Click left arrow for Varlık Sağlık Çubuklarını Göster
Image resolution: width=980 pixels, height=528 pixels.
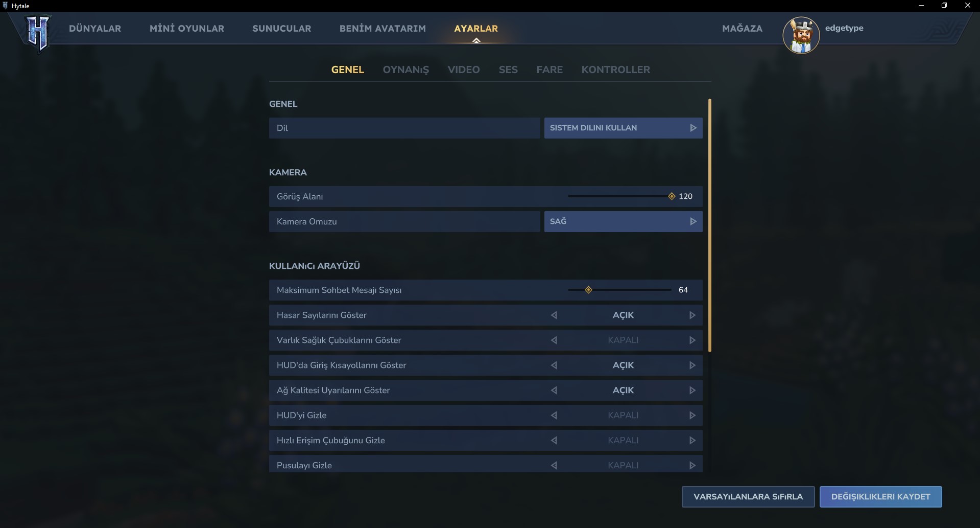554,340
